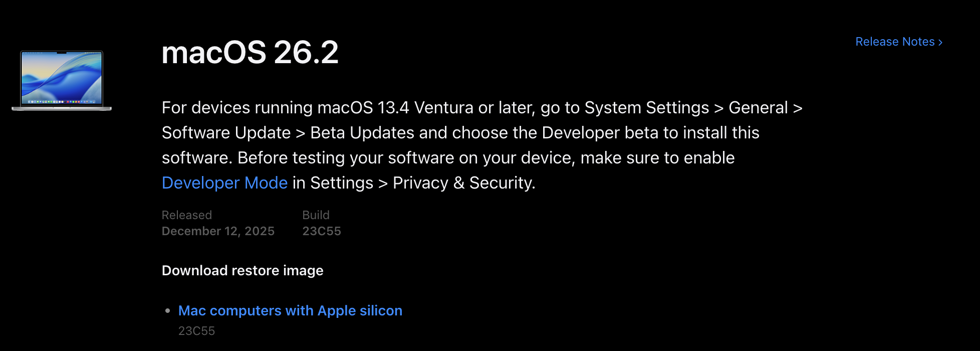Download image for Mac computers with Apple silicon
The width and height of the screenshot is (980, 351).
[290, 310]
